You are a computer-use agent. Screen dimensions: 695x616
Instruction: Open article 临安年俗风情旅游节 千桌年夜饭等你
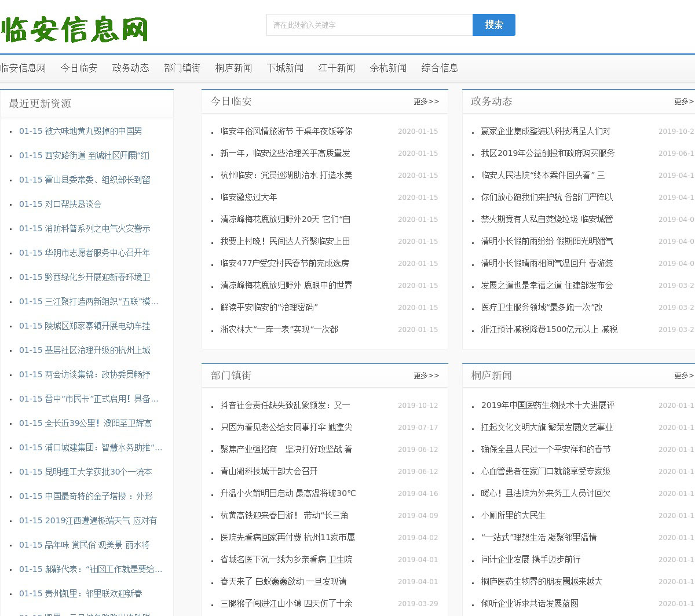286,132
